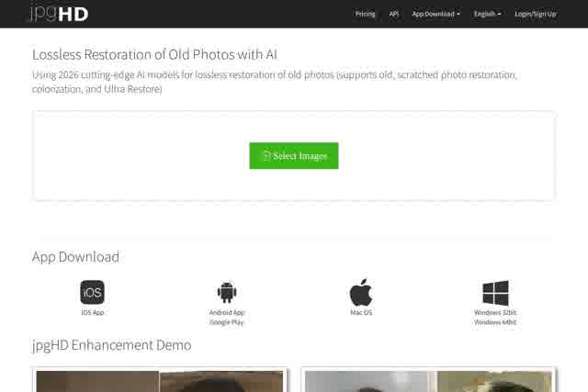
Task: Open the API page
Action: pyautogui.click(x=393, y=14)
